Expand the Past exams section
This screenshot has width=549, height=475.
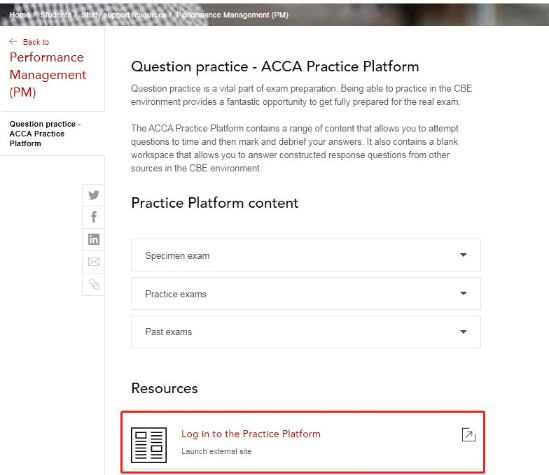click(306, 332)
